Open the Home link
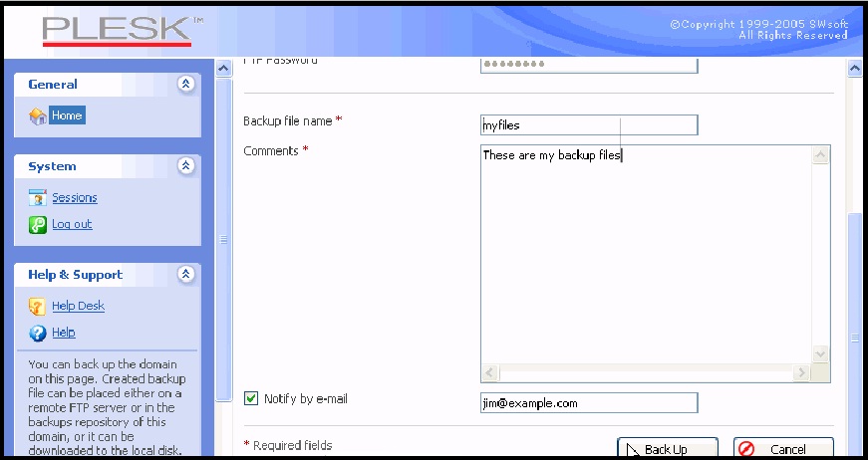 click(x=67, y=115)
